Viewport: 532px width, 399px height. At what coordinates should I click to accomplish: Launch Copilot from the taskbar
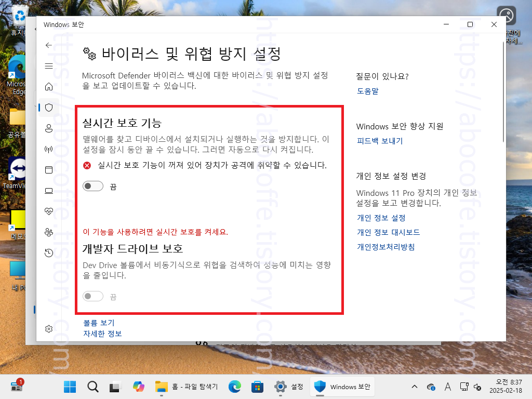[138, 387]
